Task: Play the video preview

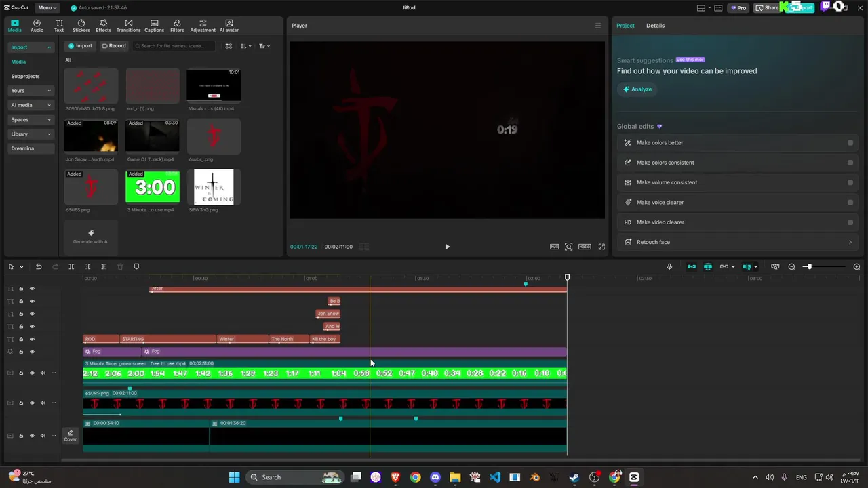Action: (447, 247)
